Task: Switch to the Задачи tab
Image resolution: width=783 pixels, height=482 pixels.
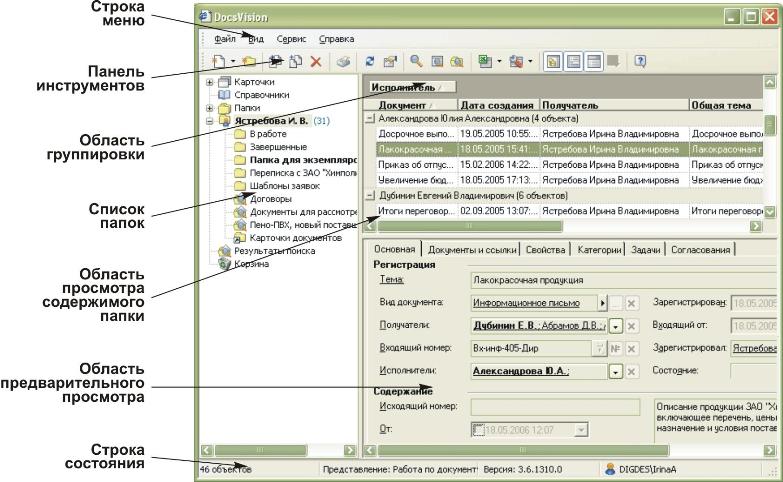Action: pyautogui.click(x=645, y=250)
